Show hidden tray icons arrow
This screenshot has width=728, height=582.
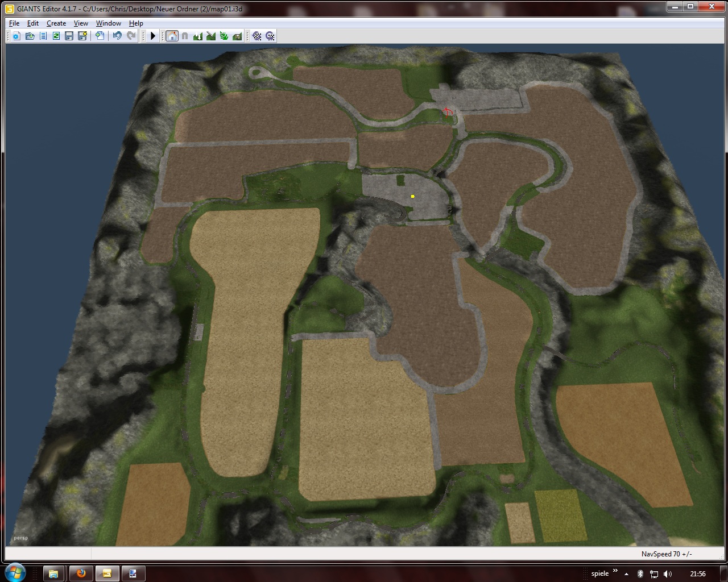627,574
